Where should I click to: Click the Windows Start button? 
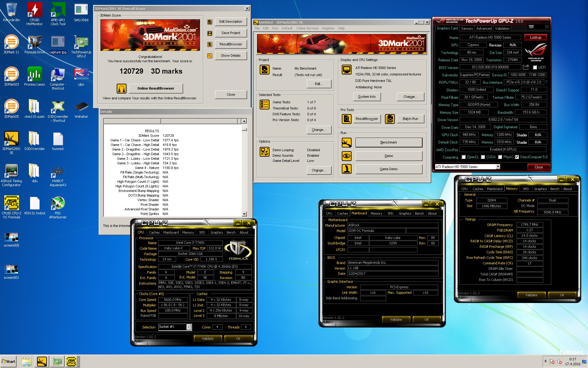coord(9,362)
